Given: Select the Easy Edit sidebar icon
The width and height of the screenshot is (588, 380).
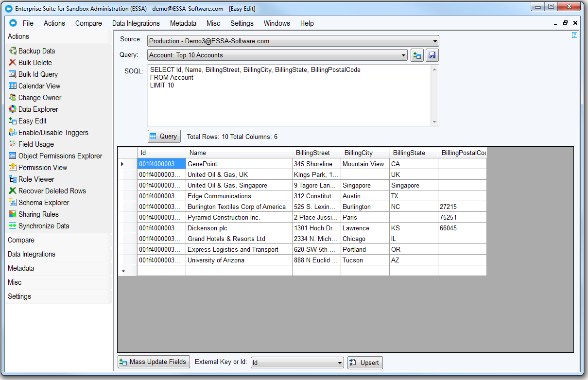Looking at the screenshot, I should [x=13, y=121].
